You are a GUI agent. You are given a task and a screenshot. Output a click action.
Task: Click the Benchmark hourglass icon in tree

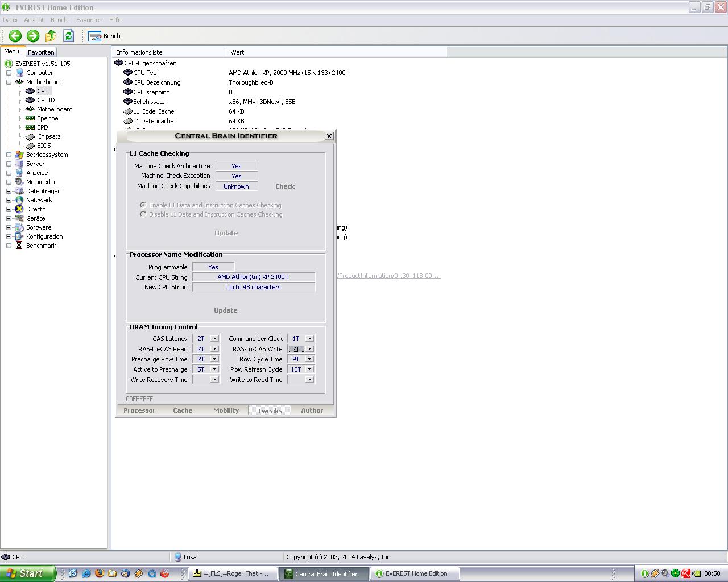coord(19,246)
